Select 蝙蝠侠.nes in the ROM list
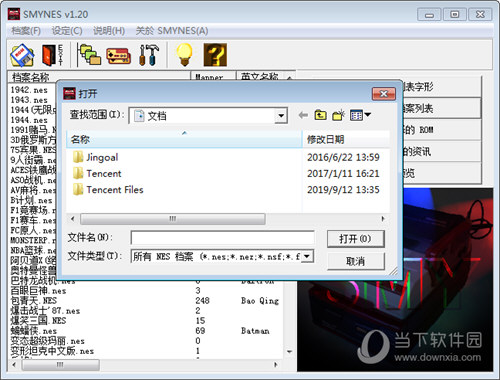The width and height of the screenshot is (500, 380). point(34,331)
